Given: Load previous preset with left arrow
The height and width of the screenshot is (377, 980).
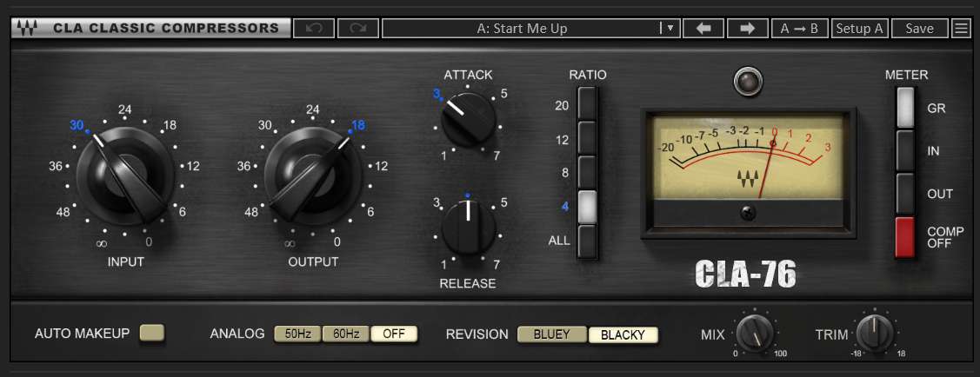Looking at the screenshot, I should click(703, 29).
